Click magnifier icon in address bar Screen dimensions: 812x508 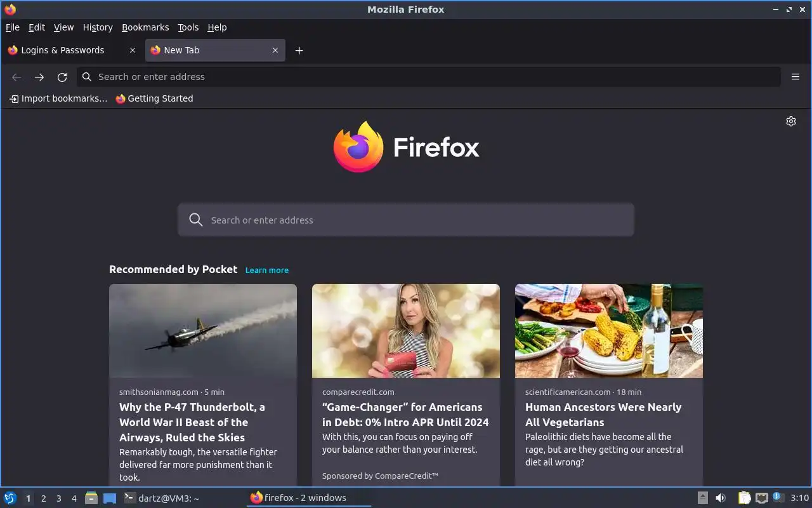pyautogui.click(x=87, y=77)
